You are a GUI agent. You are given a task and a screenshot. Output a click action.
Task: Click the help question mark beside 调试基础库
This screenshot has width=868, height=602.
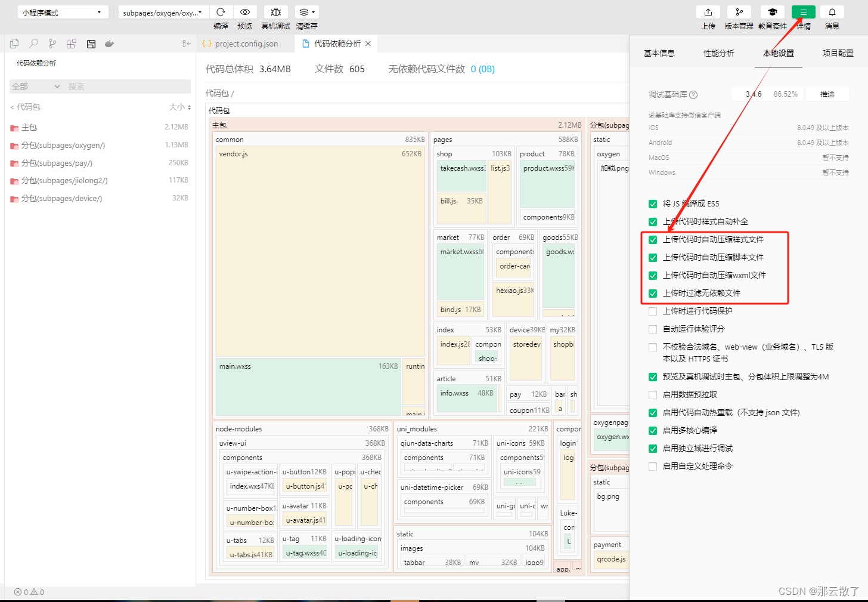[693, 94]
